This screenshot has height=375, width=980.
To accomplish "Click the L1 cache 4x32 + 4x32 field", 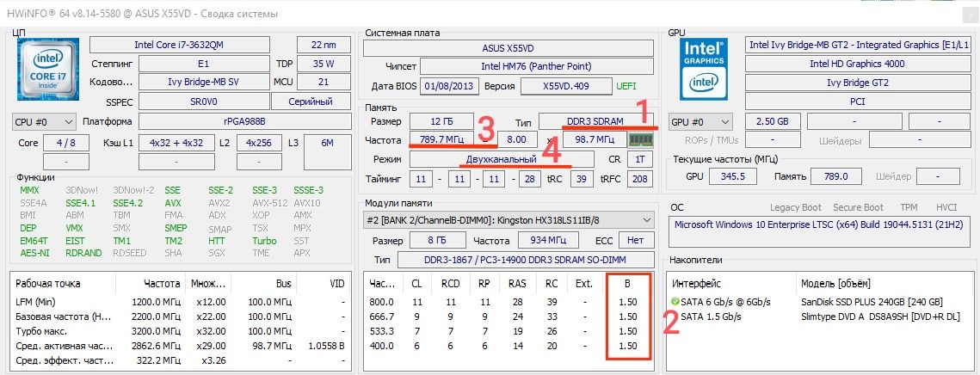I will click(176, 143).
